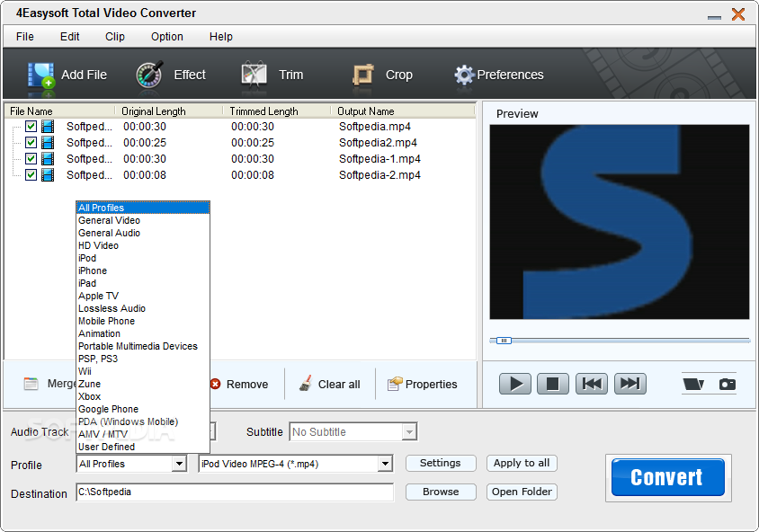Open Preferences gear icon

click(x=464, y=75)
